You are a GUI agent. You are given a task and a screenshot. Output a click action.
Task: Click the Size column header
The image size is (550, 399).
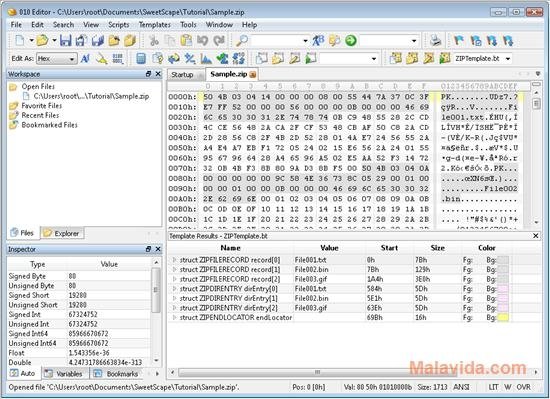[437, 248]
